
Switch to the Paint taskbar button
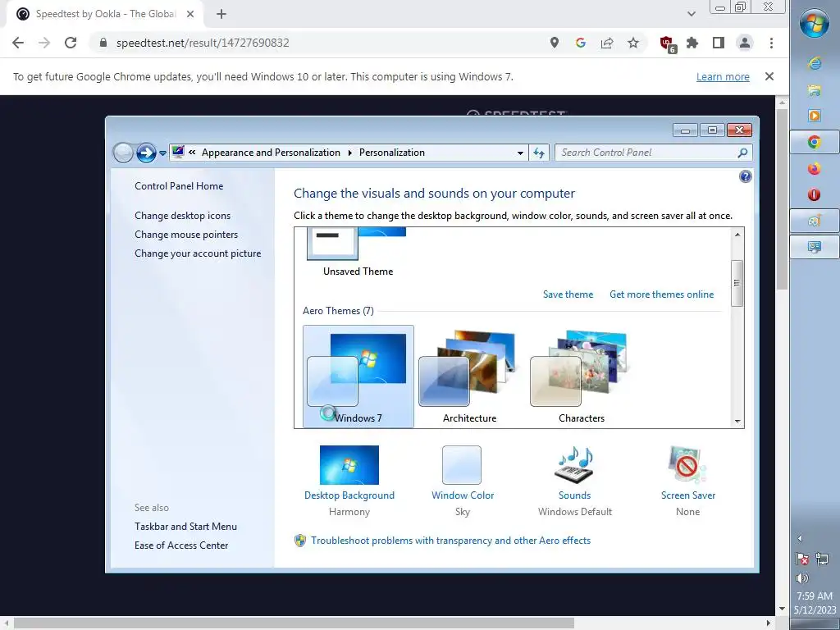pyautogui.click(x=815, y=220)
